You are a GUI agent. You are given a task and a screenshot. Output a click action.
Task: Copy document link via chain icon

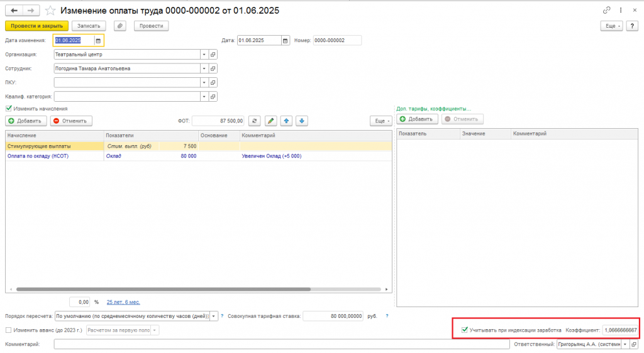click(x=607, y=10)
